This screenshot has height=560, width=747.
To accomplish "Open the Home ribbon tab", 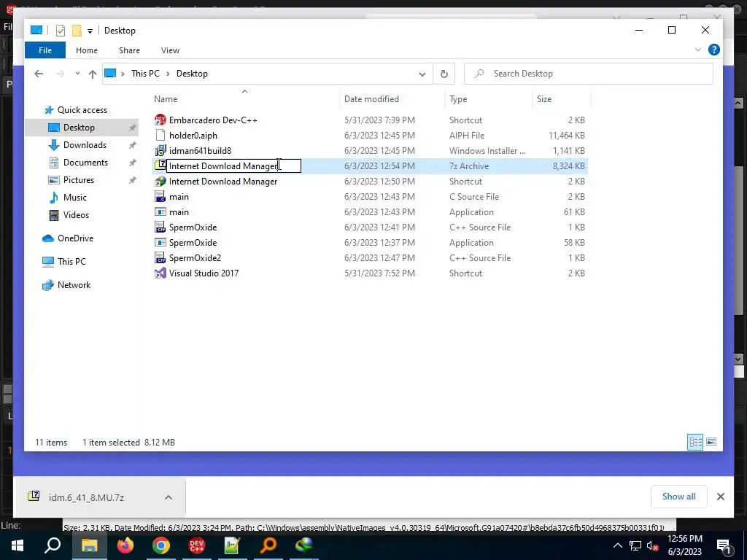I will (x=87, y=50).
